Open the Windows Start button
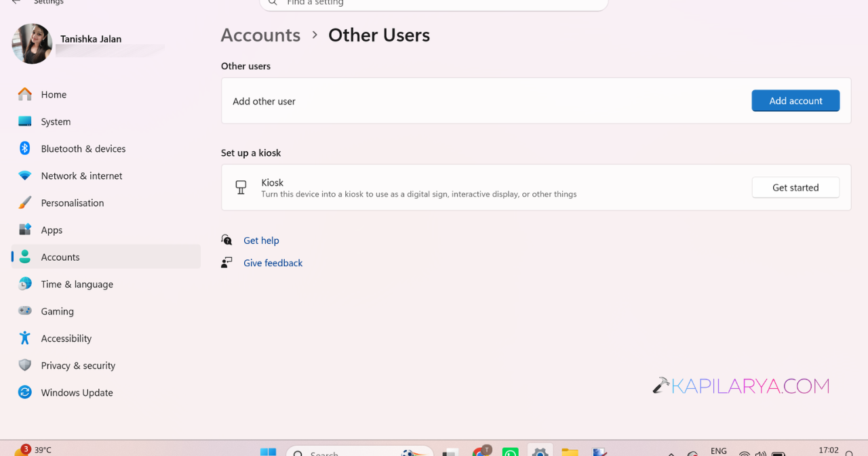 (x=269, y=452)
